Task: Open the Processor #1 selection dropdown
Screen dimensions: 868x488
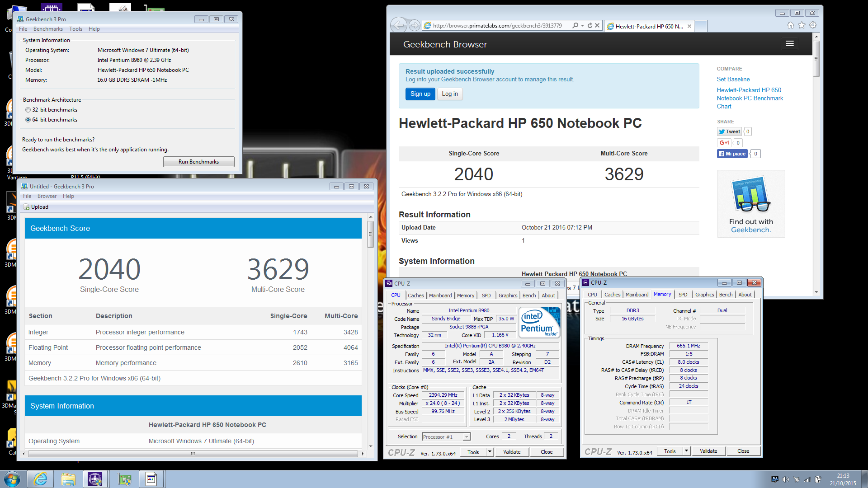Action: click(446, 436)
